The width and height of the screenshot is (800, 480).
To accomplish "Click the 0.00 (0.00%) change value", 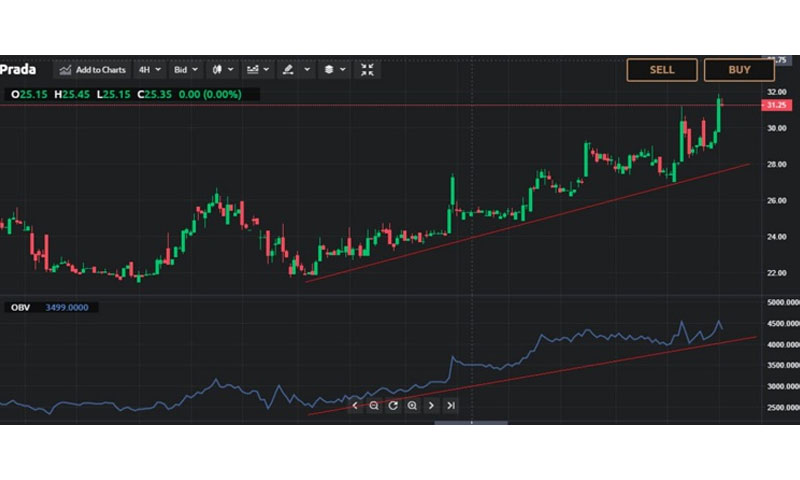I will [x=210, y=94].
